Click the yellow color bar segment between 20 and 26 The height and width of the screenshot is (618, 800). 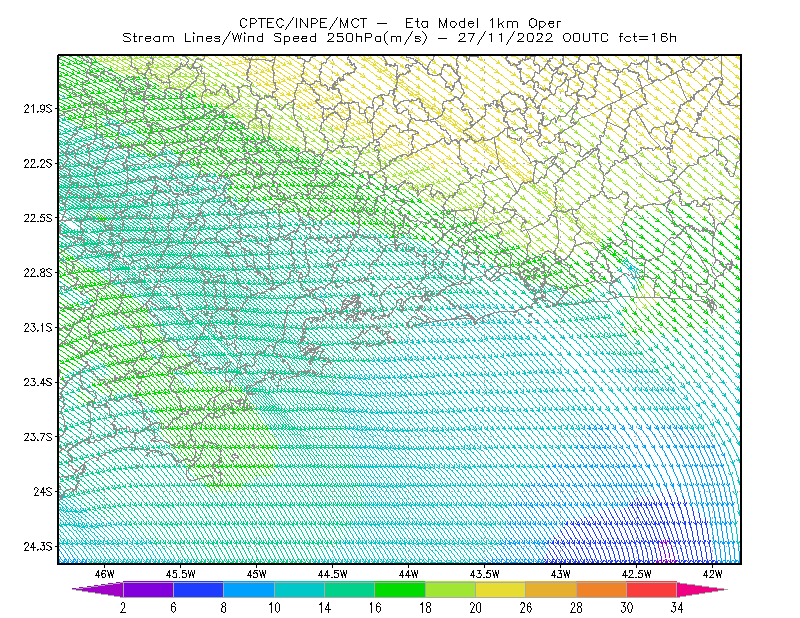click(x=501, y=589)
